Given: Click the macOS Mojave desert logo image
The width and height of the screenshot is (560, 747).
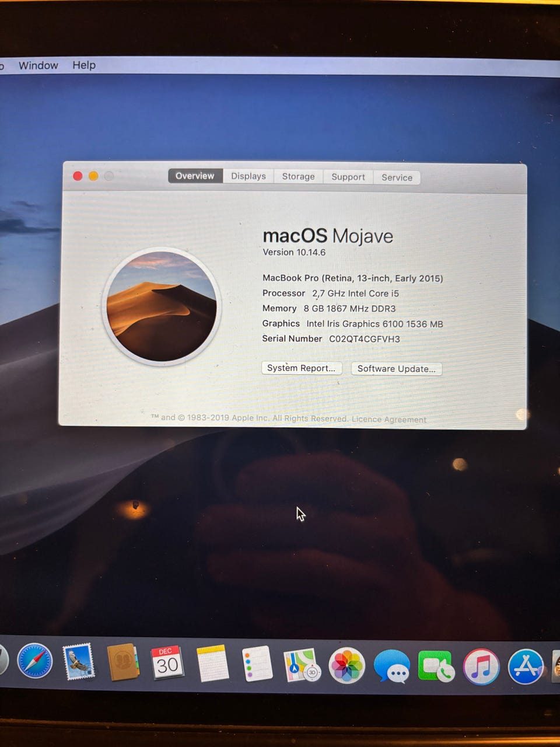Looking at the screenshot, I should tap(162, 306).
